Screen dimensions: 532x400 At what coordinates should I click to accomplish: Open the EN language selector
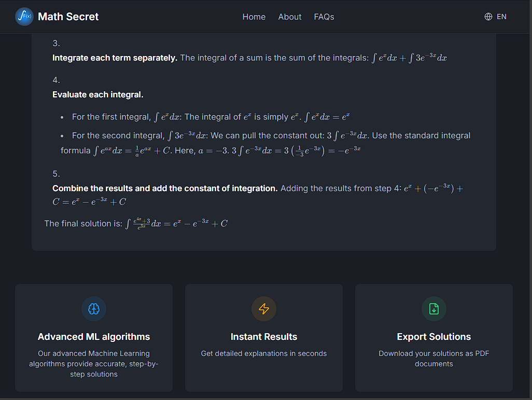(501, 17)
